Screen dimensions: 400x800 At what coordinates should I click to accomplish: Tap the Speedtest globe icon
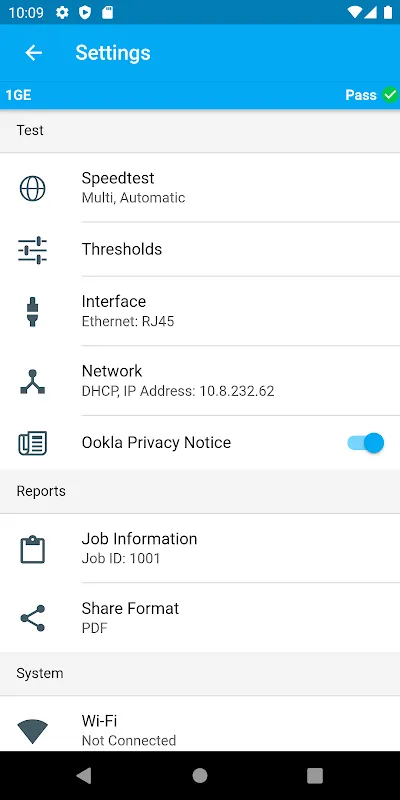tap(33, 188)
